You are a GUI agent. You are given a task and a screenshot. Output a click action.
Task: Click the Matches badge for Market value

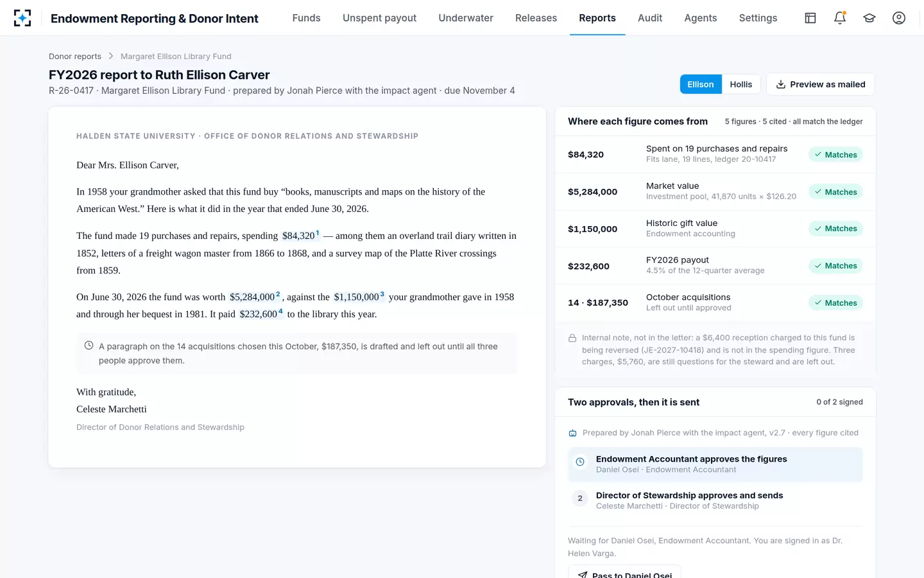coord(835,191)
